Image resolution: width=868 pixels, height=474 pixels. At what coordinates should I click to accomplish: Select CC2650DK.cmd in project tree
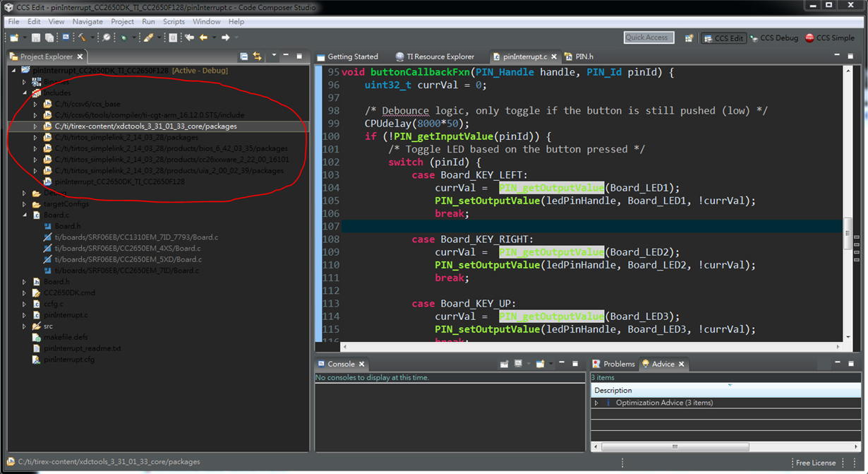click(69, 292)
